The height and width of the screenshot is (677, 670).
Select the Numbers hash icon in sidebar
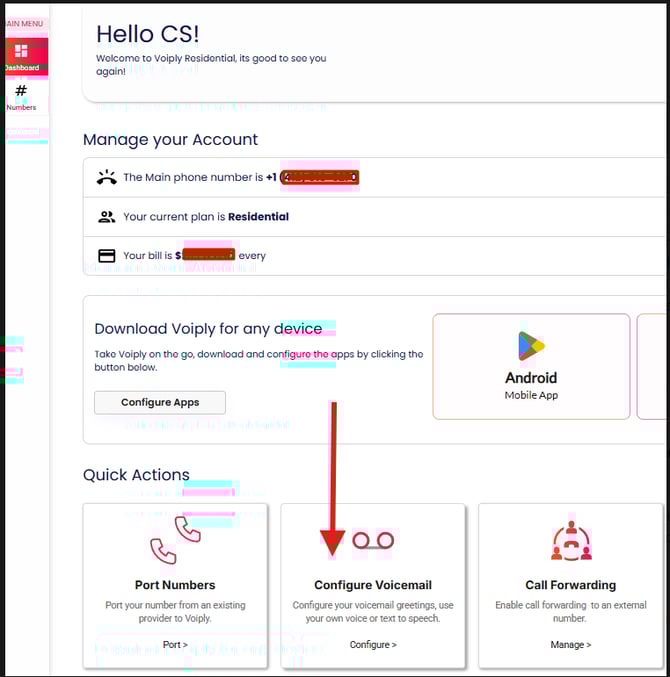click(21, 92)
